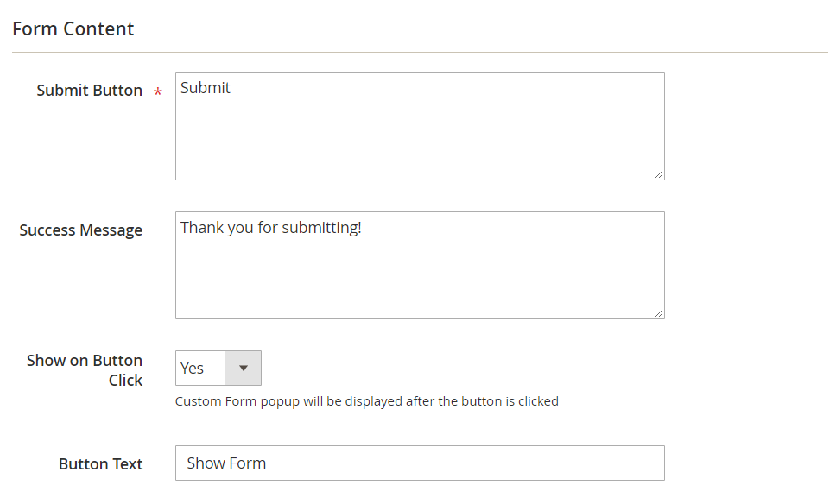Click the Show on Button Click label
The height and width of the screenshot is (504, 836).
(85, 370)
